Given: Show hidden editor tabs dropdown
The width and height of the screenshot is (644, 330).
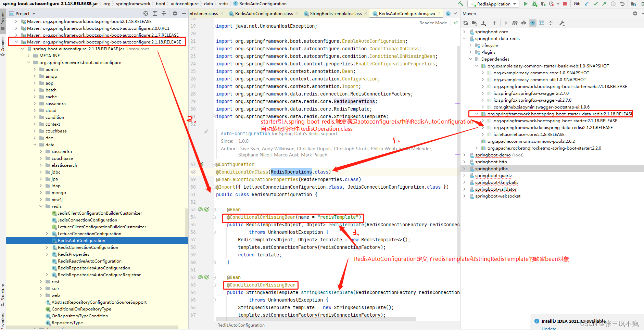Looking at the screenshot, I should click(x=455, y=13).
